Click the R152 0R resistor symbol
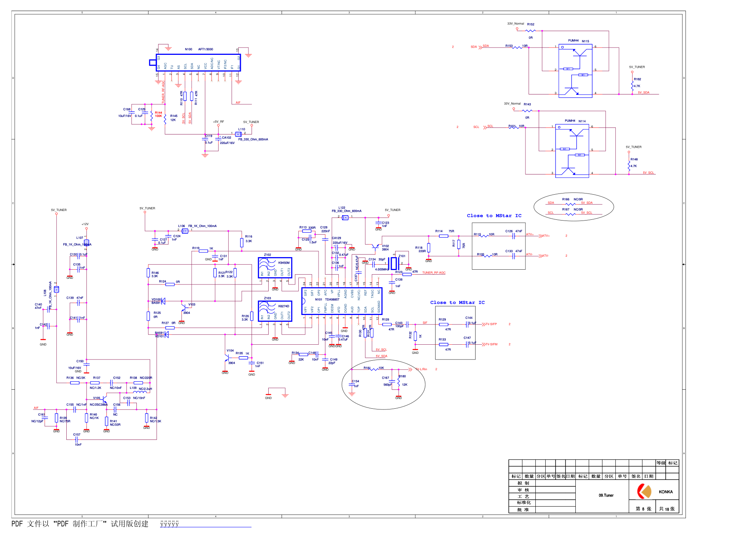The width and height of the screenshot is (756, 534). point(530,30)
